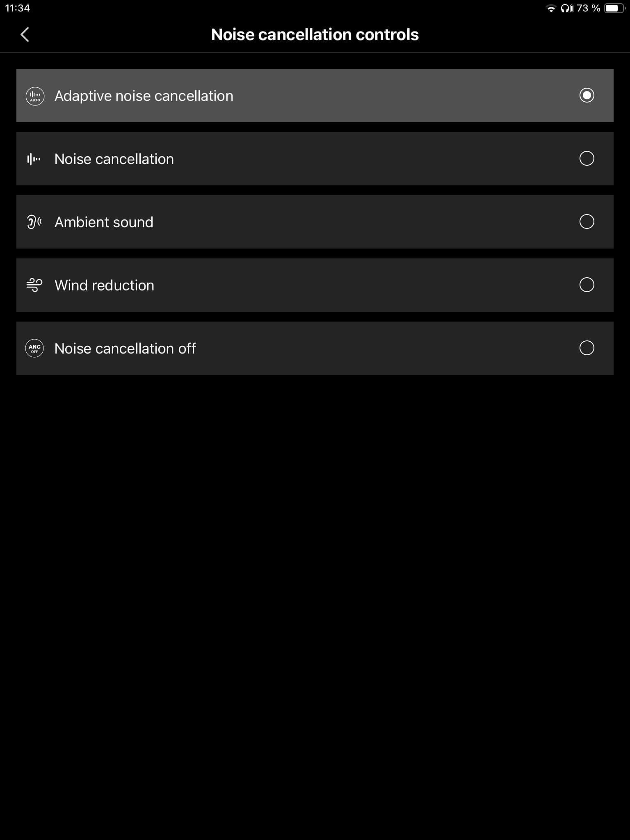Image resolution: width=630 pixels, height=840 pixels.
Task: Tap the headphones battery status icon
Action: tap(567, 8)
